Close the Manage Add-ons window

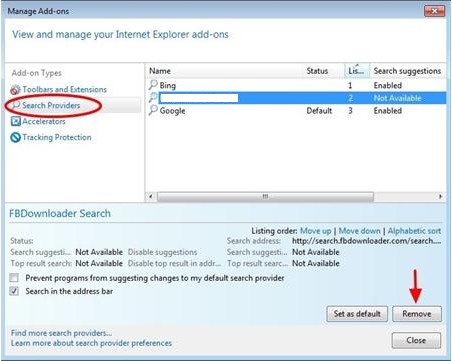point(434,11)
